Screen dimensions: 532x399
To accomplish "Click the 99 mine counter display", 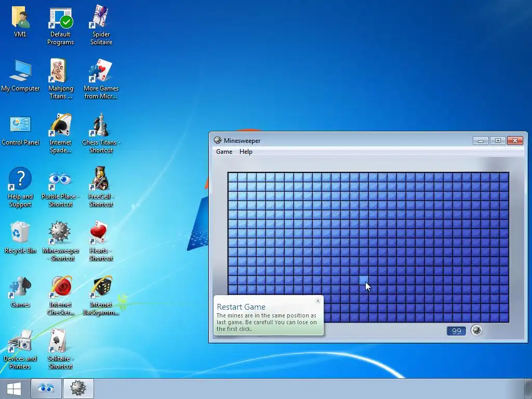I will coord(457,331).
